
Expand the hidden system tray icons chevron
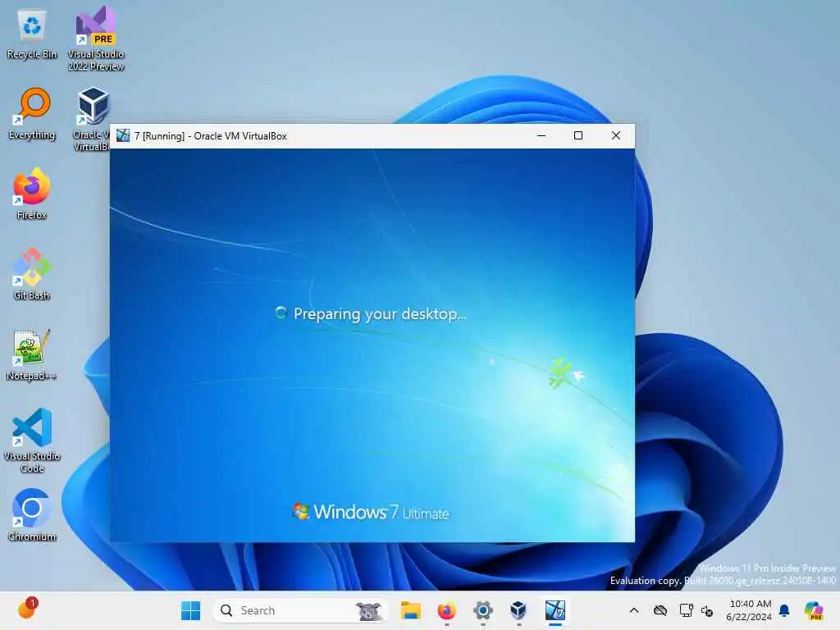point(634,610)
